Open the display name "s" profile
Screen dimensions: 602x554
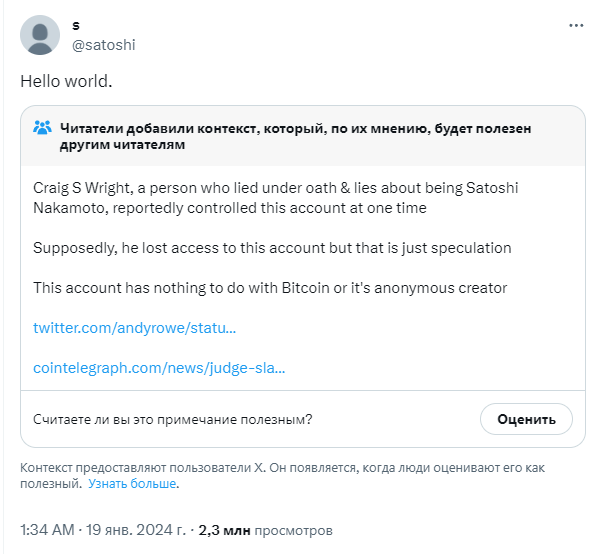(77, 25)
